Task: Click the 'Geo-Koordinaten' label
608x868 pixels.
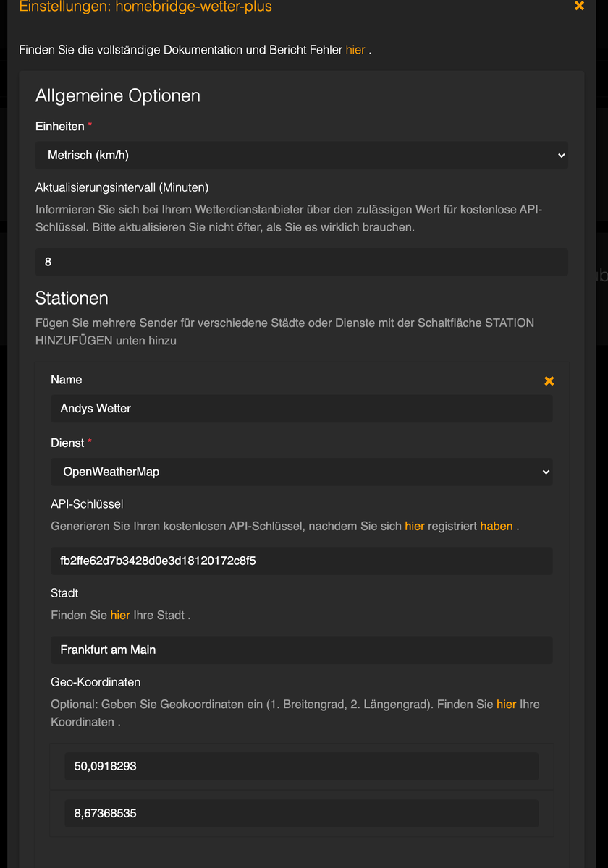Action: pos(96,682)
